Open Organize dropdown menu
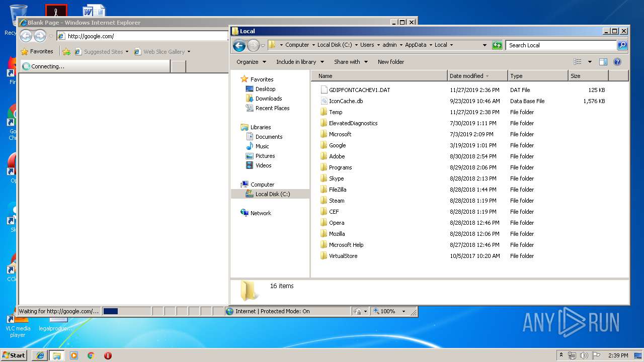 click(x=251, y=62)
